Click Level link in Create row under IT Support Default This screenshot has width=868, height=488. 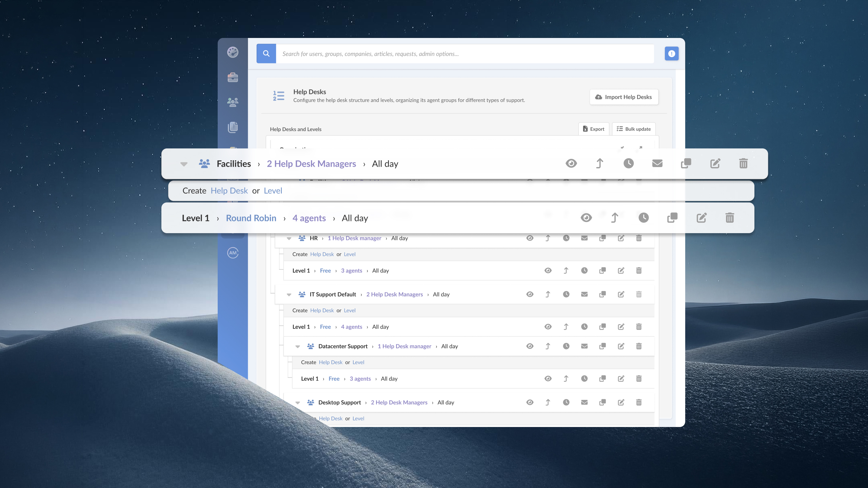pos(350,310)
